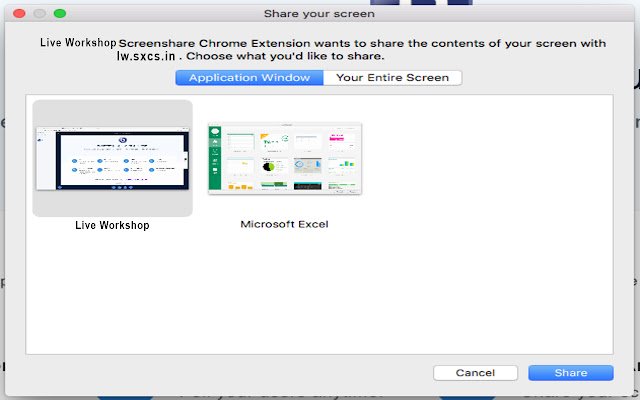Click the Live Workshop label below thumbnail
The height and width of the screenshot is (400, 640).
click(x=112, y=225)
